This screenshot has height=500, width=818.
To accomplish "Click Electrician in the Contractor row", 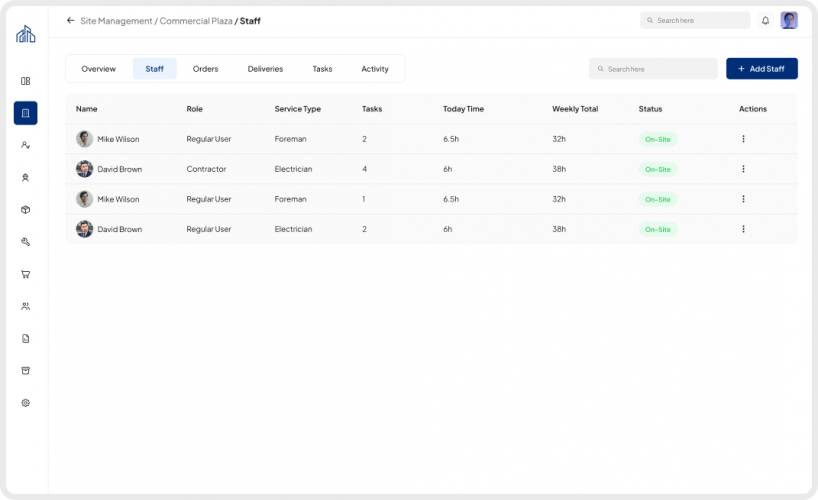I will (293, 169).
